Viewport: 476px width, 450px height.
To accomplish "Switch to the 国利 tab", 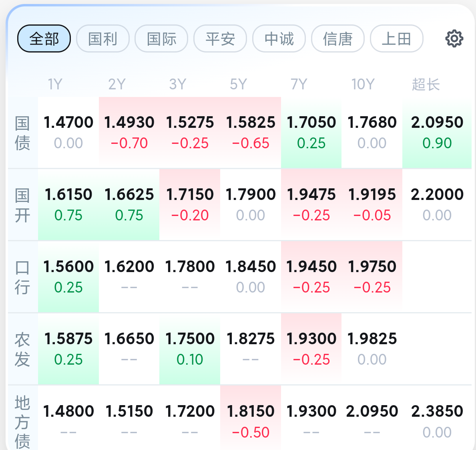I will [x=103, y=39].
